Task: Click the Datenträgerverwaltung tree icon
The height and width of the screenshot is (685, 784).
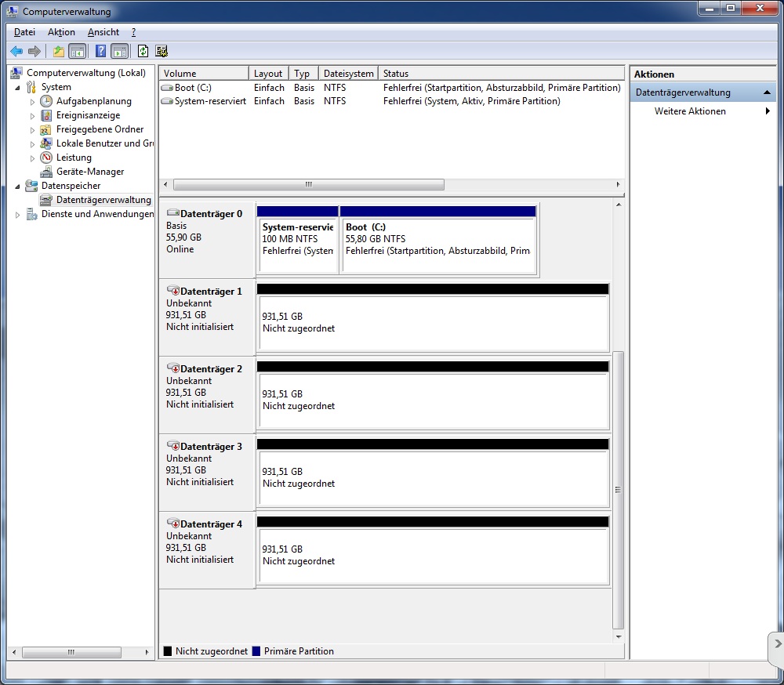Action: coord(46,200)
